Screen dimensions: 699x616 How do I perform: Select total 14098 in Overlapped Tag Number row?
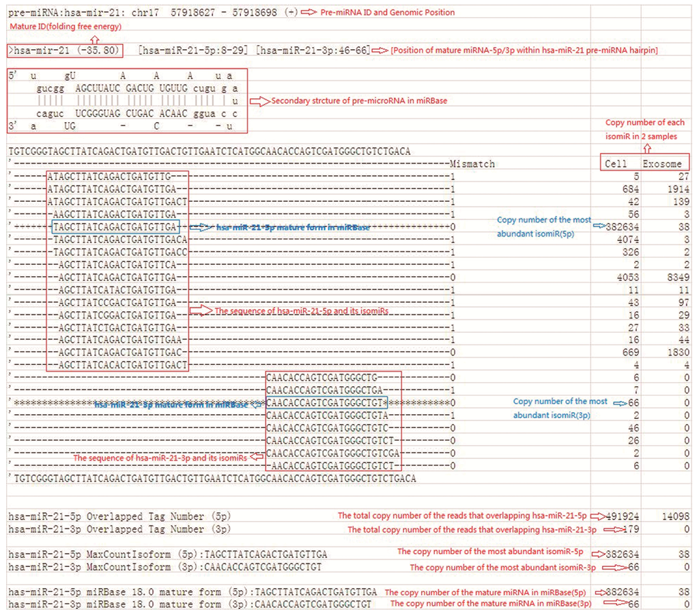[x=675, y=516]
